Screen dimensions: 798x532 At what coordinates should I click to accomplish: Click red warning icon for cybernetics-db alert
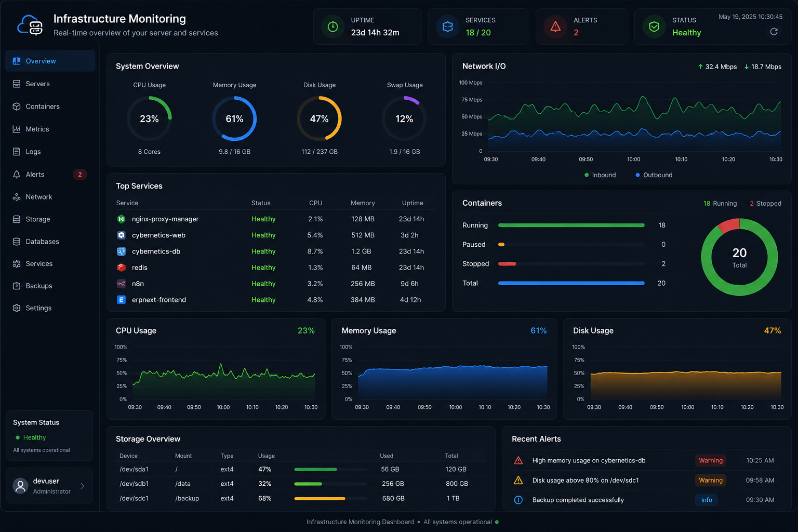click(518, 460)
